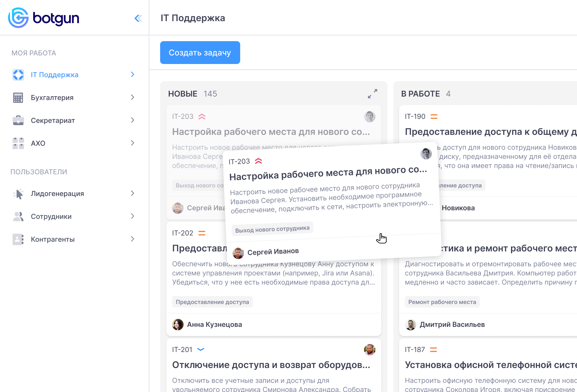Click the IT-190 task ID
Screen dimensions: 577x392
click(415, 117)
